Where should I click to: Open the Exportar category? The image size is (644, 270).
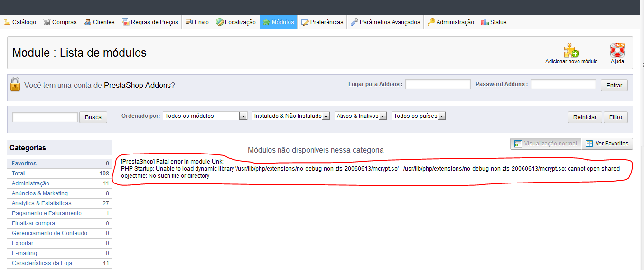[60, 243]
